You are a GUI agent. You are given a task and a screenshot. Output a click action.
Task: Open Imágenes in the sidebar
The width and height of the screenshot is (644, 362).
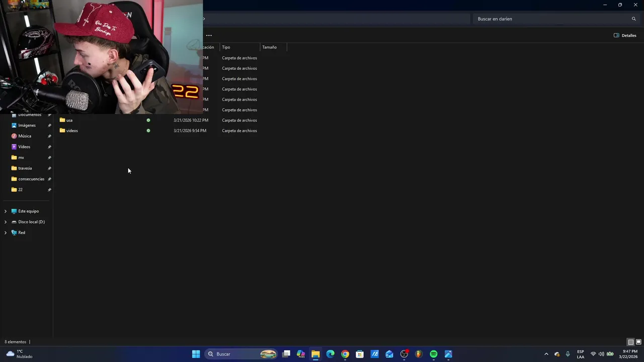(x=27, y=125)
